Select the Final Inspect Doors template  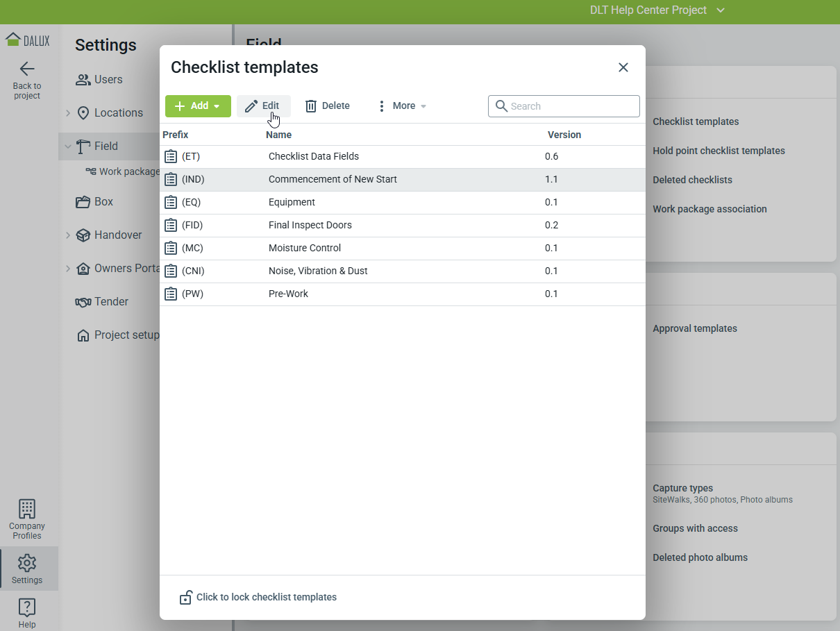[310, 225]
